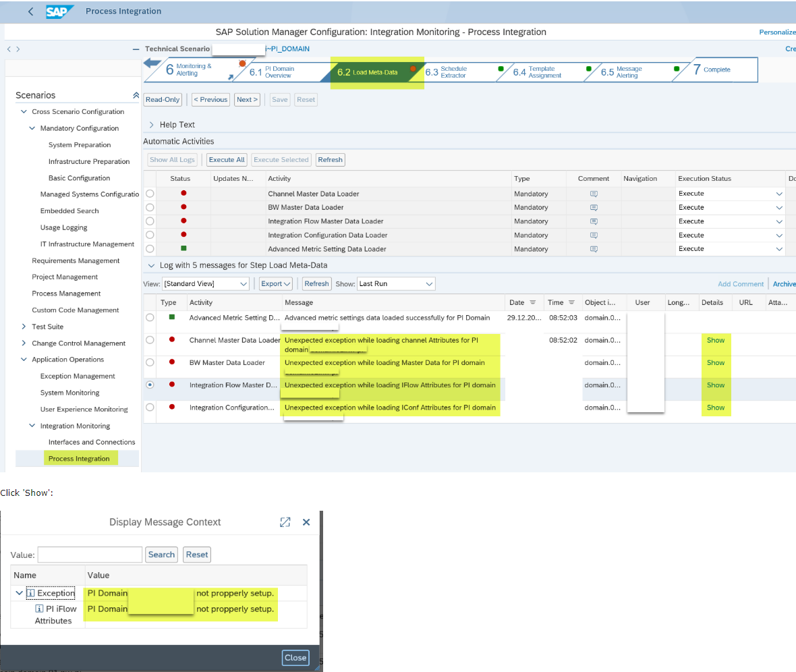Viewport: 796px width, 672px height.
Task: Navigate left with small left chevron icon
Action: coord(9,49)
